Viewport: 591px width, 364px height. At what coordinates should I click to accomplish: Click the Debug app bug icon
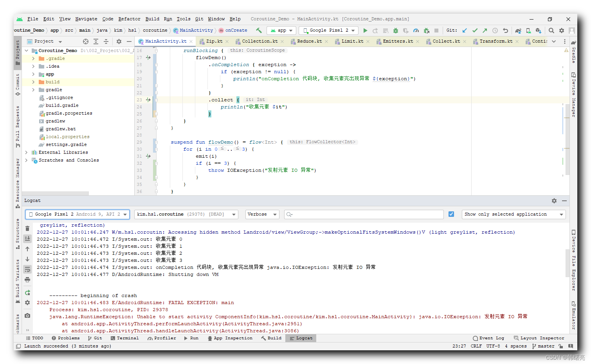(396, 31)
